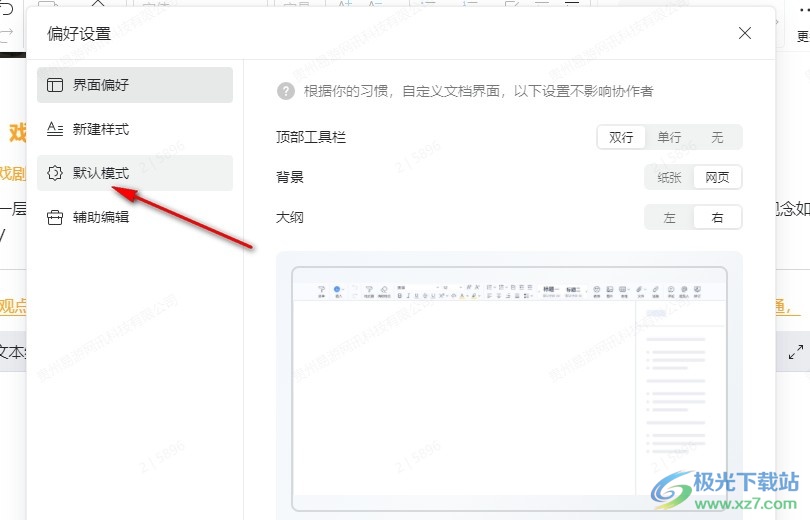Click the help question mark icon
Image resolution: width=810 pixels, height=520 pixels.
(286, 91)
